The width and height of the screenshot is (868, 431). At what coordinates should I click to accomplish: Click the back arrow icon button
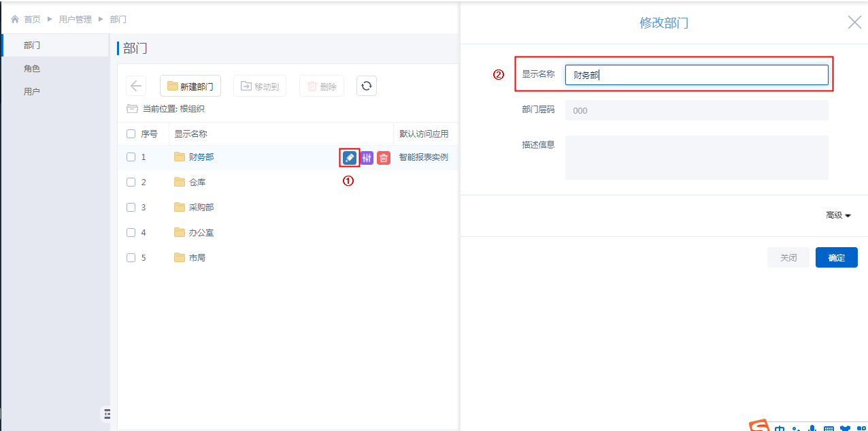(136, 86)
